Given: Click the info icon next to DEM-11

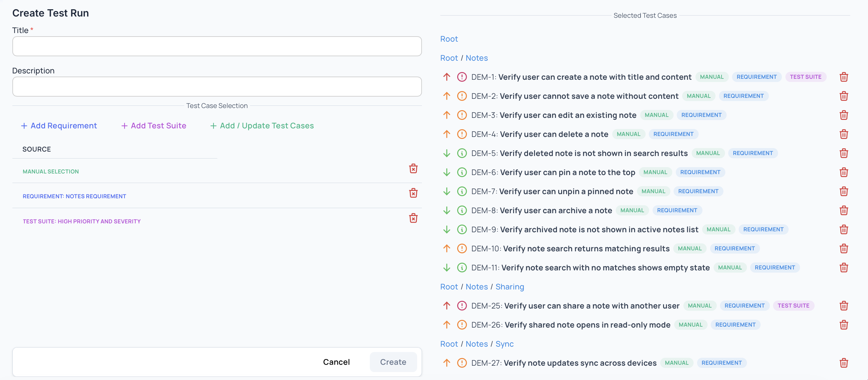Looking at the screenshot, I should (x=462, y=268).
